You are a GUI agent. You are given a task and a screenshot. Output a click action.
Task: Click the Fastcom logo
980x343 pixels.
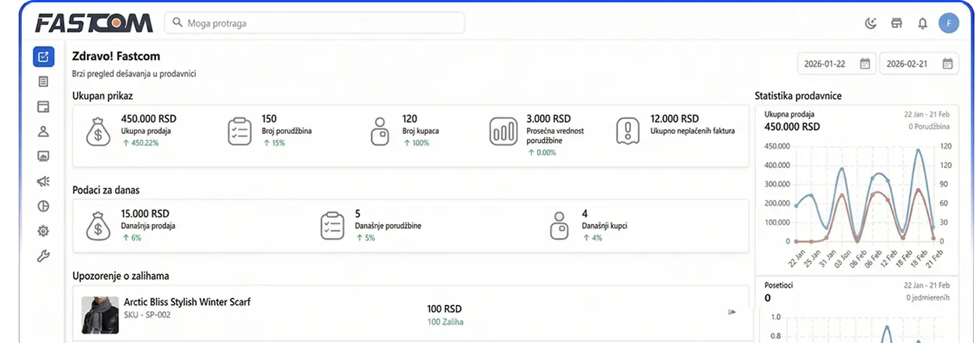(93, 23)
